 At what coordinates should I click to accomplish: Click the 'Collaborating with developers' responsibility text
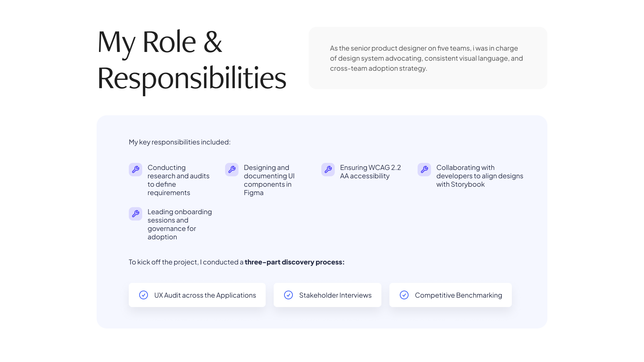pyautogui.click(x=480, y=176)
